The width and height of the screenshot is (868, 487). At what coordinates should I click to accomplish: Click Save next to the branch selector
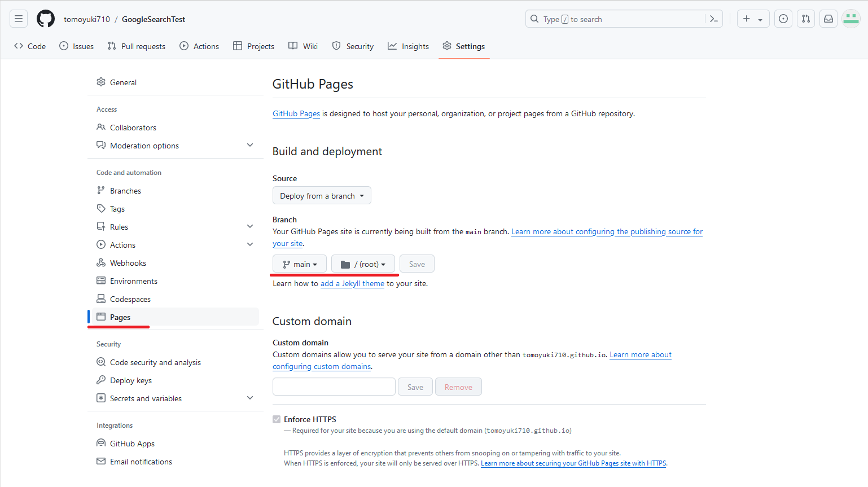(417, 264)
